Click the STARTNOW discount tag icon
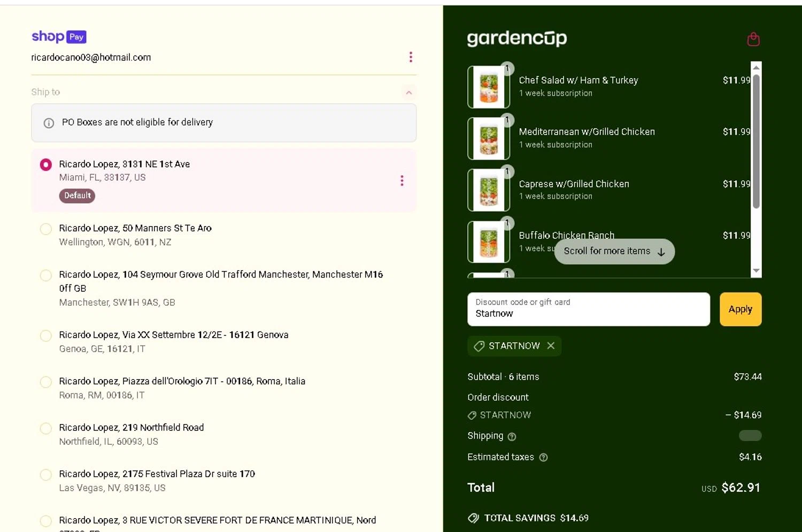Viewport: 802px width, 532px height. pyautogui.click(x=479, y=346)
